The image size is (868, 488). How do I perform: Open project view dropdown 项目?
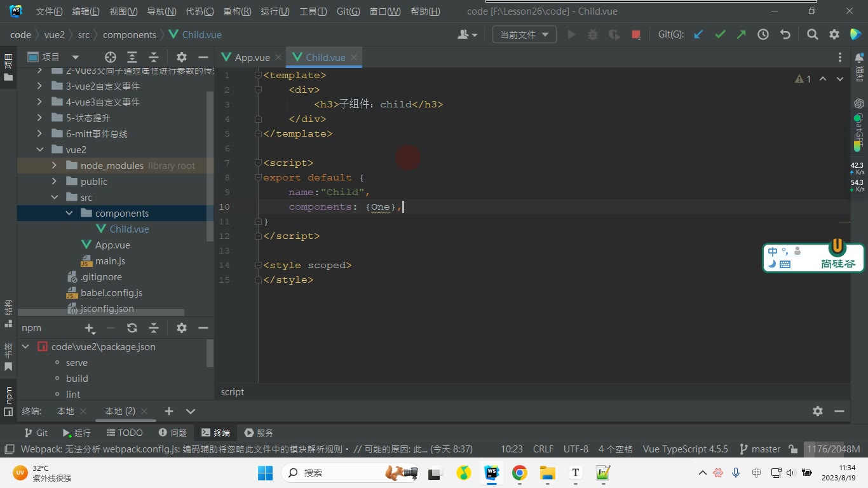[x=53, y=57]
